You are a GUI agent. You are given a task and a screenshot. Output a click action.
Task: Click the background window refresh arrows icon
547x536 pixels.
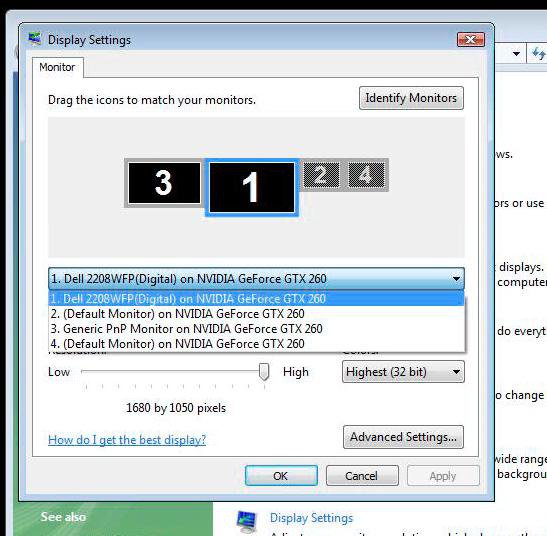[538, 54]
